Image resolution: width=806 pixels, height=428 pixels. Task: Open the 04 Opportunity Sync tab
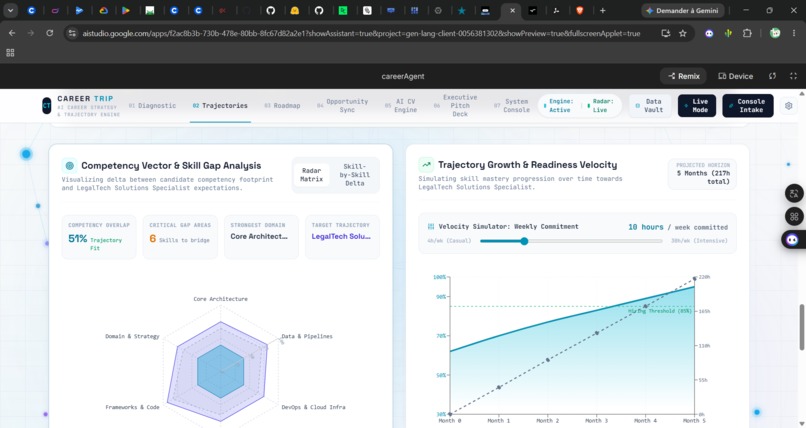coord(343,105)
